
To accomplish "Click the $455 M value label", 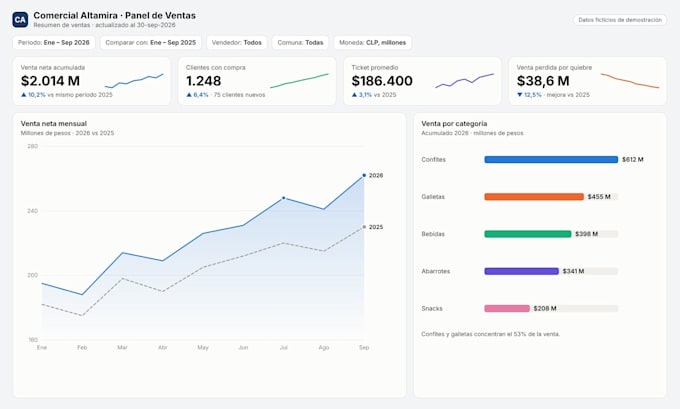I will pos(599,197).
